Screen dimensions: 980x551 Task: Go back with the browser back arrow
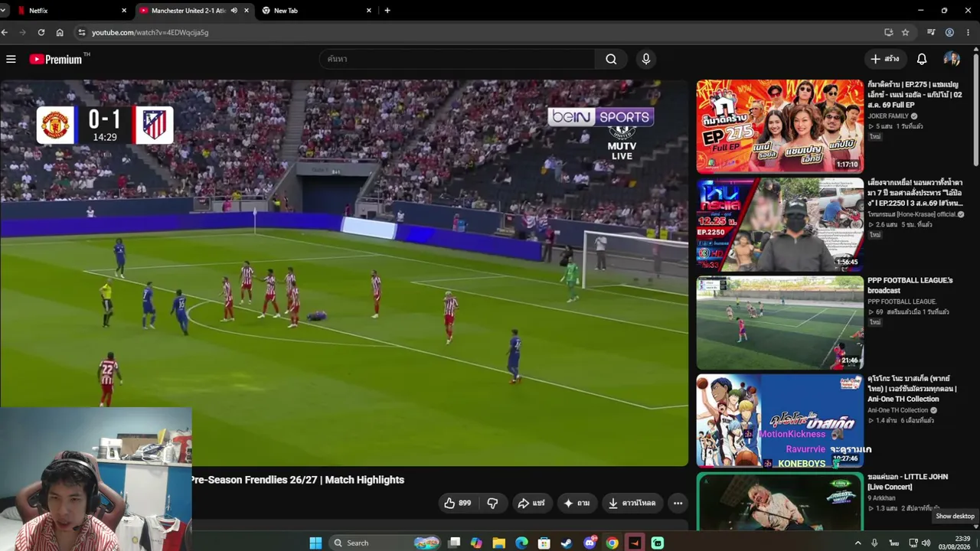point(5,32)
